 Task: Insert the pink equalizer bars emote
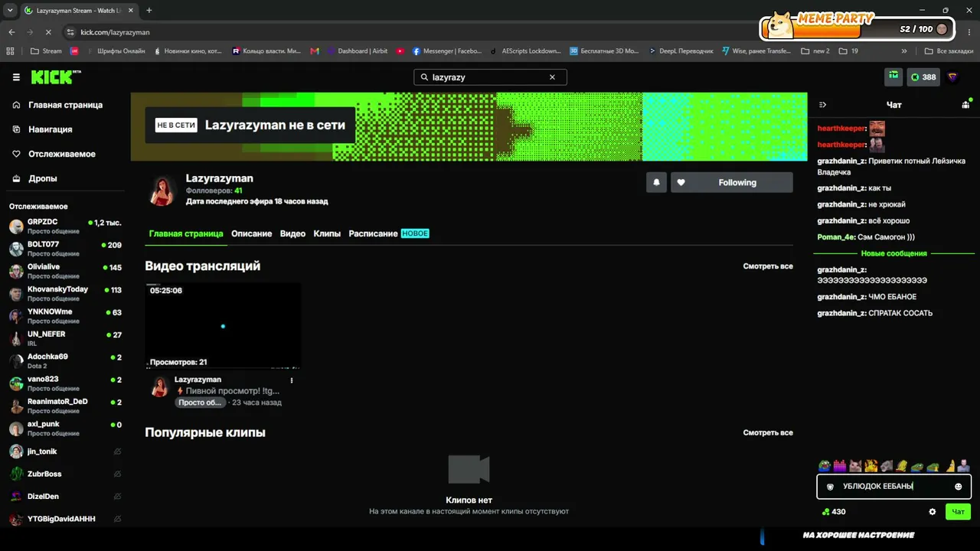click(840, 465)
